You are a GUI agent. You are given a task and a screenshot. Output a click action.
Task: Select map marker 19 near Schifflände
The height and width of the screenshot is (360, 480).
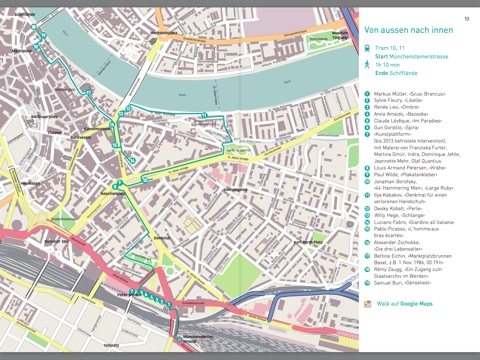tap(44, 36)
